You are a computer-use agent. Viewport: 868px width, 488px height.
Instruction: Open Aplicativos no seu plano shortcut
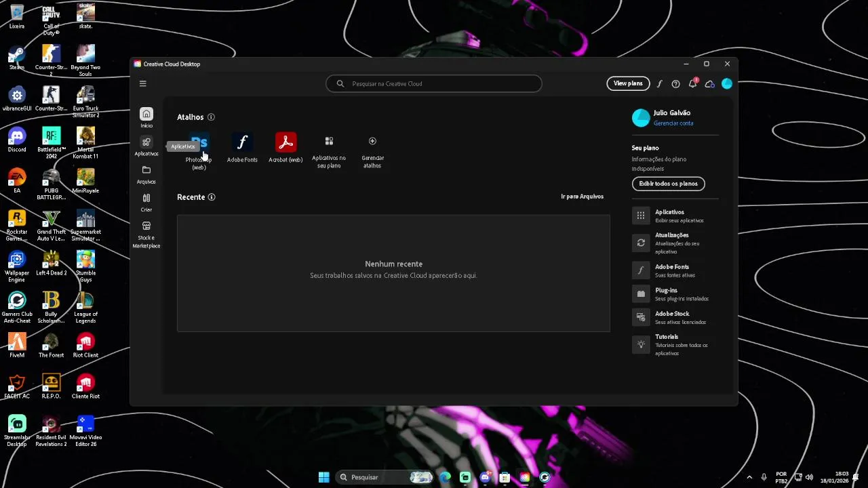click(x=329, y=152)
